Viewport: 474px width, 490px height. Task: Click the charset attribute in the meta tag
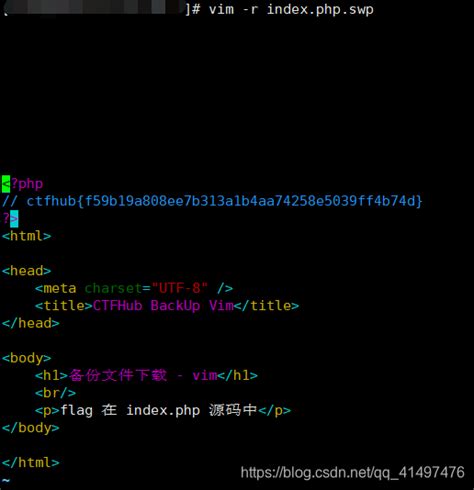pos(113,288)
